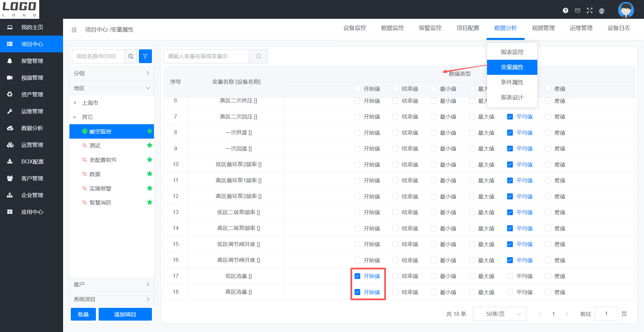Select 报表监控 from dropdown menu
644x332 pixels.
pyautogui.click(x=512, y=52)
